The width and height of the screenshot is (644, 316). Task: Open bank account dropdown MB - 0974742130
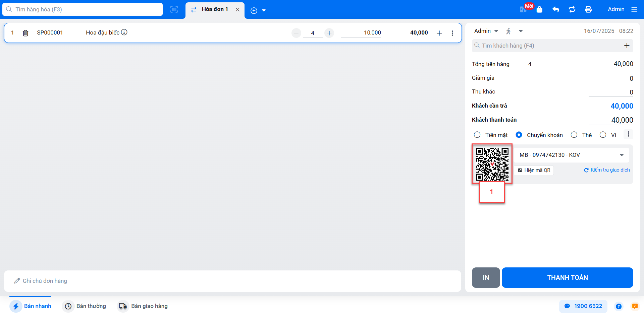[572, 155]
